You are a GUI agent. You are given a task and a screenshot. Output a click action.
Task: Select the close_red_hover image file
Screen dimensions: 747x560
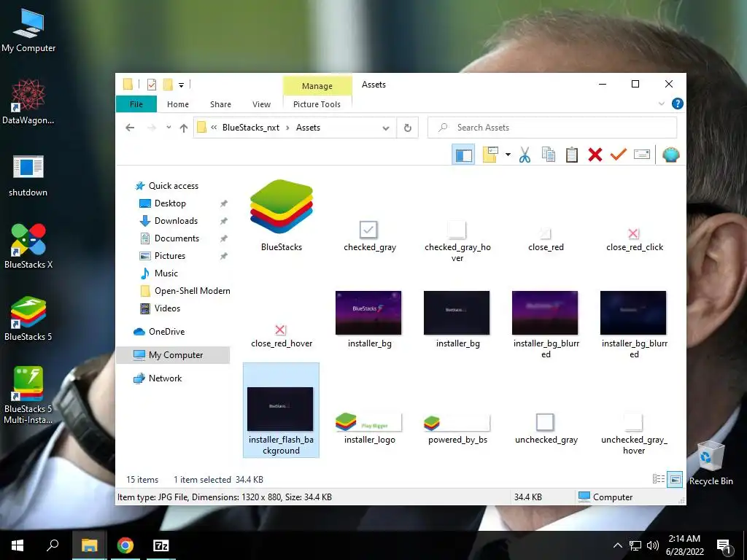pos(281,335)
